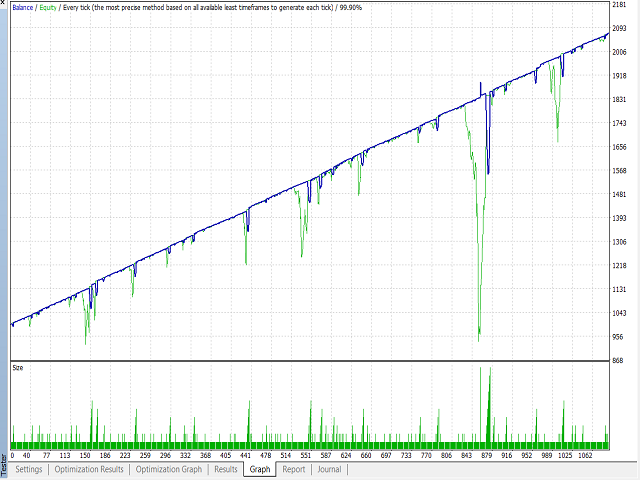Click the 1218 value on vertical axis
This screenshot has width=640, height=480.
click(619, 265)
